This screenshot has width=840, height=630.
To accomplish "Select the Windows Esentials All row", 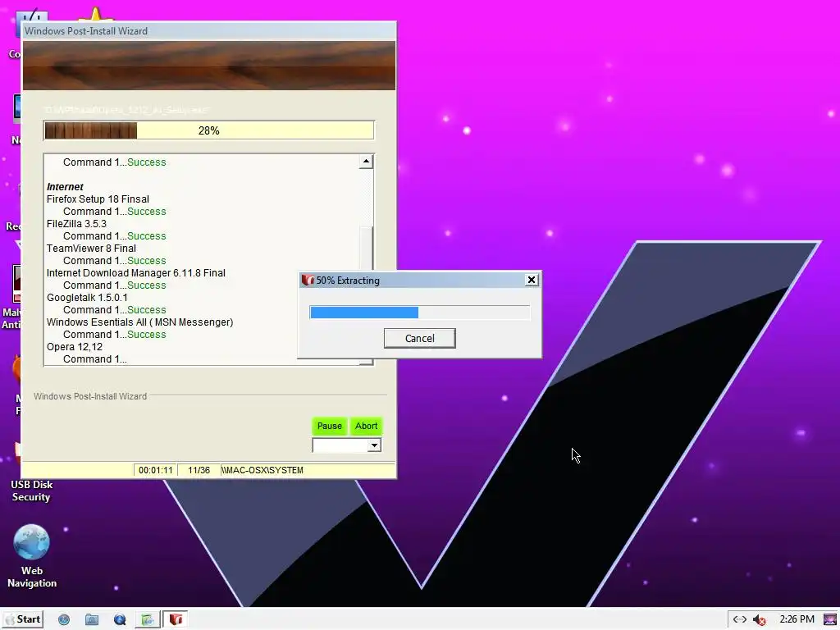I will click(139, 322).
